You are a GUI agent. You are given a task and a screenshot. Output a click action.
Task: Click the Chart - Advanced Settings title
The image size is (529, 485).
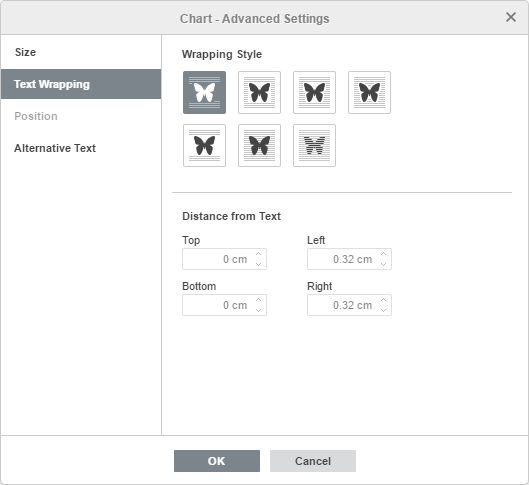pyautogui.click(x=254, y=19)
